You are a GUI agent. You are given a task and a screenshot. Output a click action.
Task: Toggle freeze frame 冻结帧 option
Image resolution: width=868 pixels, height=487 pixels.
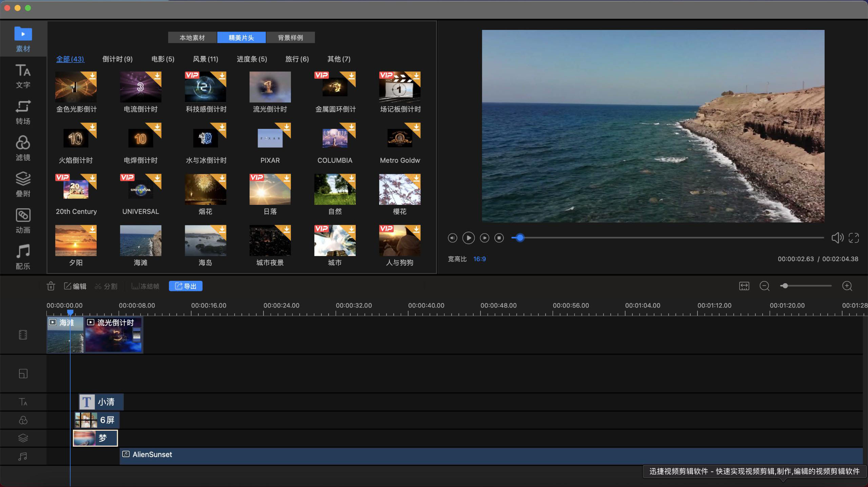145,286
